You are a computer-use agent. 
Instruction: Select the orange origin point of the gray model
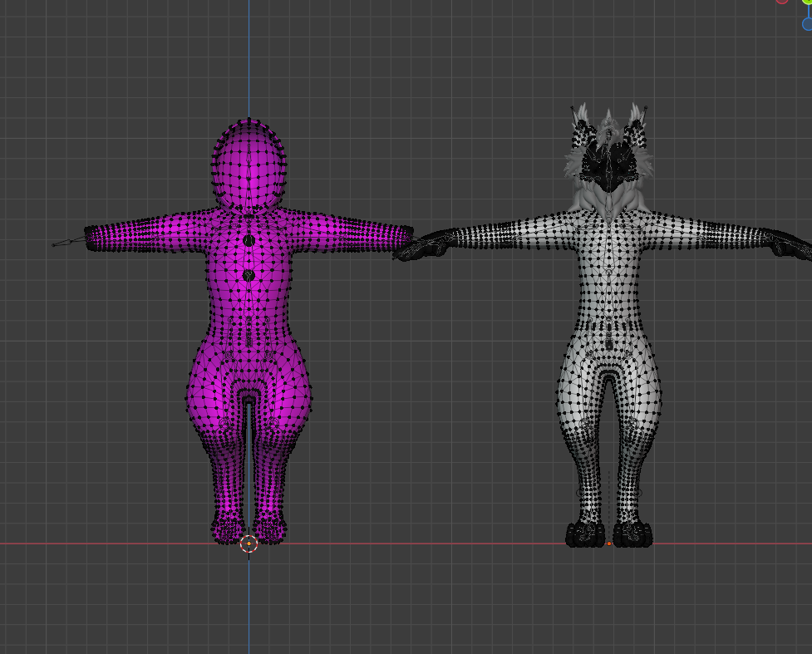click(x=609, y=543)
